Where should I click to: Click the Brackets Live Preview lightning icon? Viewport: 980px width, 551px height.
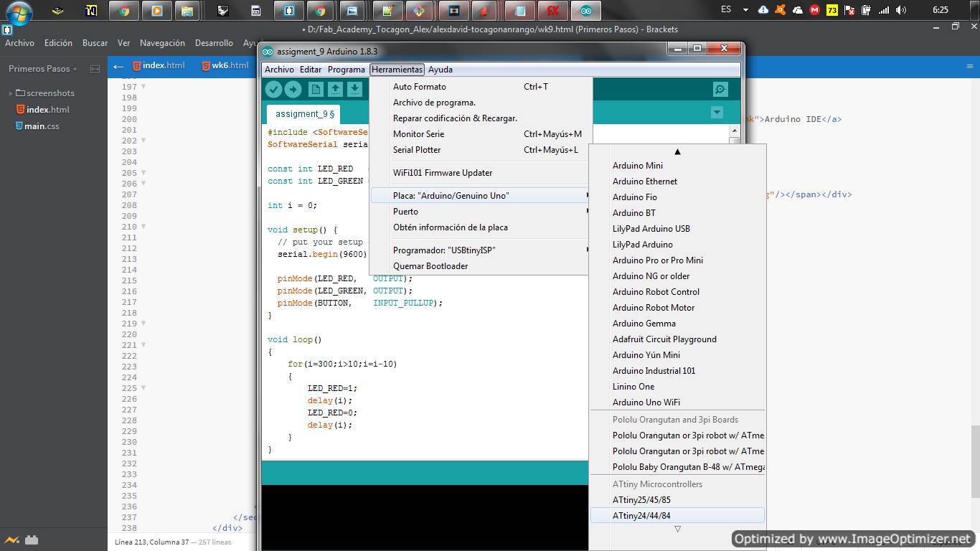click(12, 540)
